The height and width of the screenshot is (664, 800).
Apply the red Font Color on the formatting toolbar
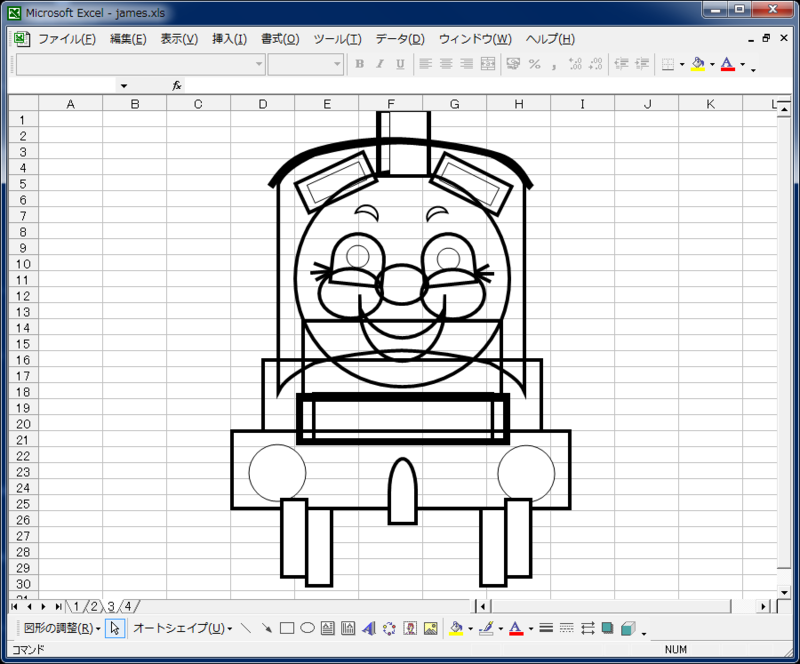point(728,64)
